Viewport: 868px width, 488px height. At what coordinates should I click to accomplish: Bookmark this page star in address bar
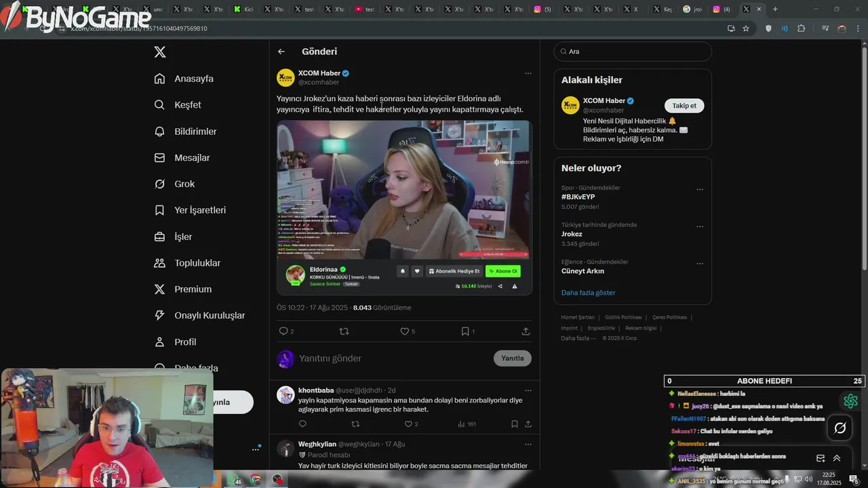[746, 28]
